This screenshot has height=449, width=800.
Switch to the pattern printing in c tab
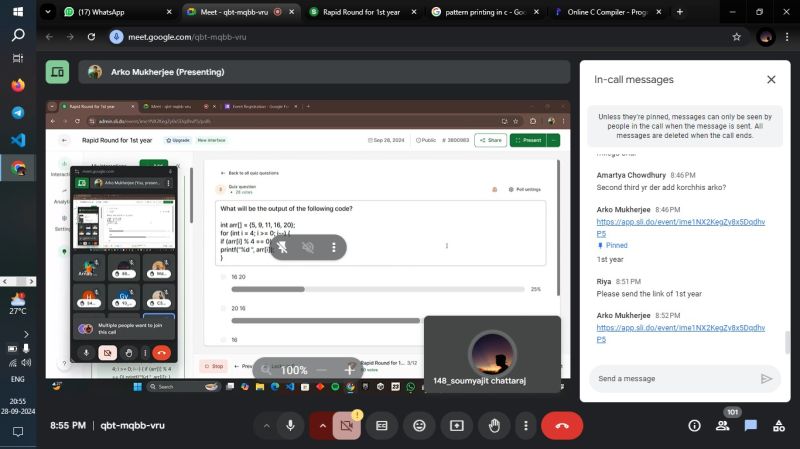click(x=485, y=12)
